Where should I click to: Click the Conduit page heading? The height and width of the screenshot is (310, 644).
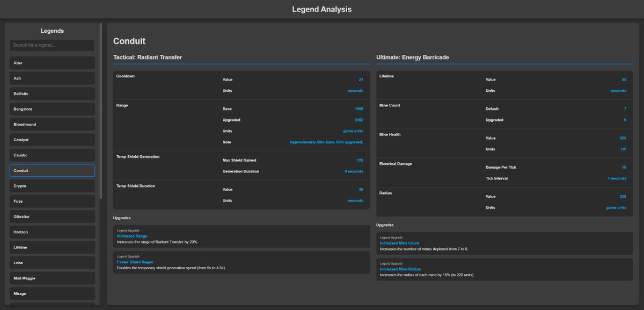[129, 41]
